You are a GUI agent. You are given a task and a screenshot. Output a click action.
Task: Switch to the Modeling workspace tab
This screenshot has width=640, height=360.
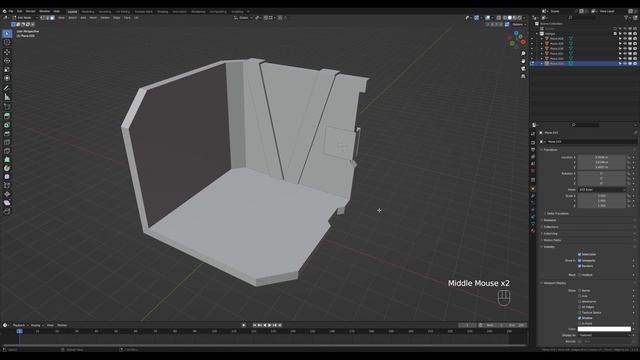click(x=88, y=12)
